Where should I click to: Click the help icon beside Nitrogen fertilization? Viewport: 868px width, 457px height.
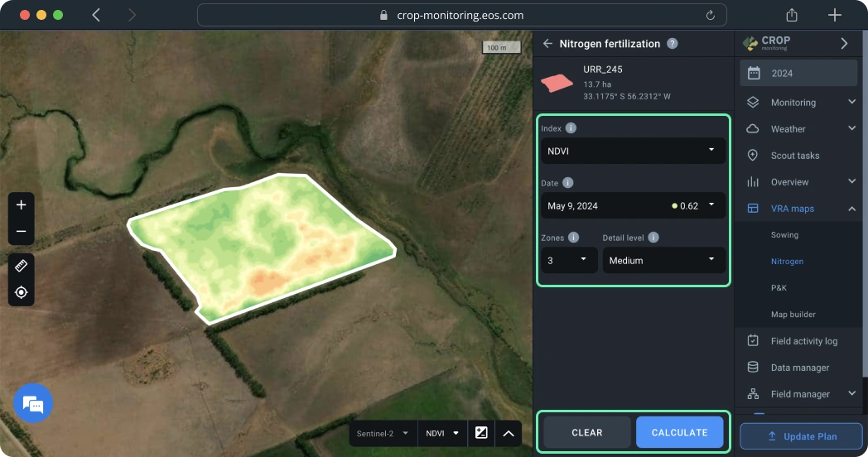[673, 44]
